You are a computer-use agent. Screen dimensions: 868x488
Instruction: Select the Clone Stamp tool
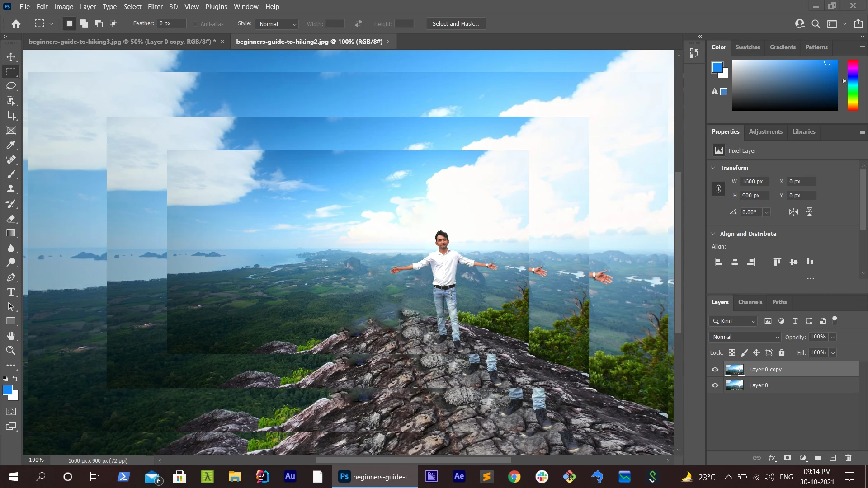tap(11, 189)
